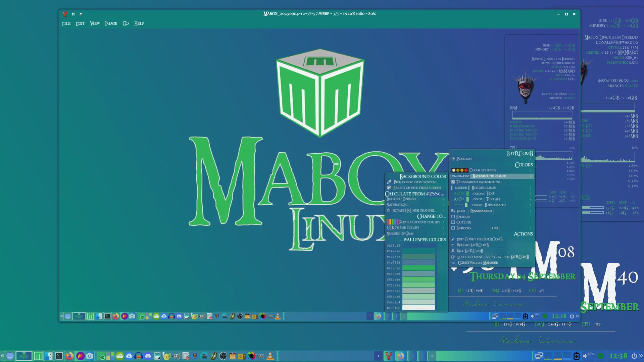Launch OBS Studio from the taskbar

coord(223,356)
